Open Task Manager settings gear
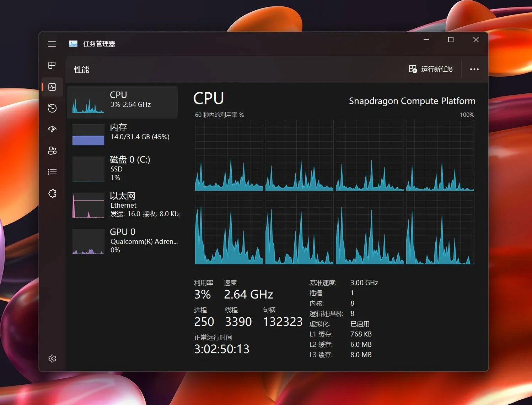The height and width of the screenshot is (405, 532). tap(52, 359)
